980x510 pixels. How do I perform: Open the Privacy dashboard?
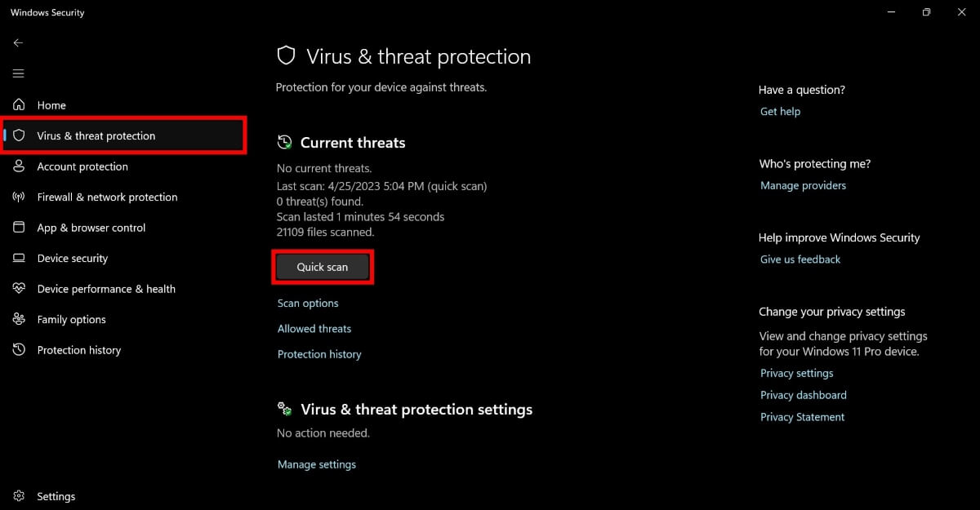(803, 395)
